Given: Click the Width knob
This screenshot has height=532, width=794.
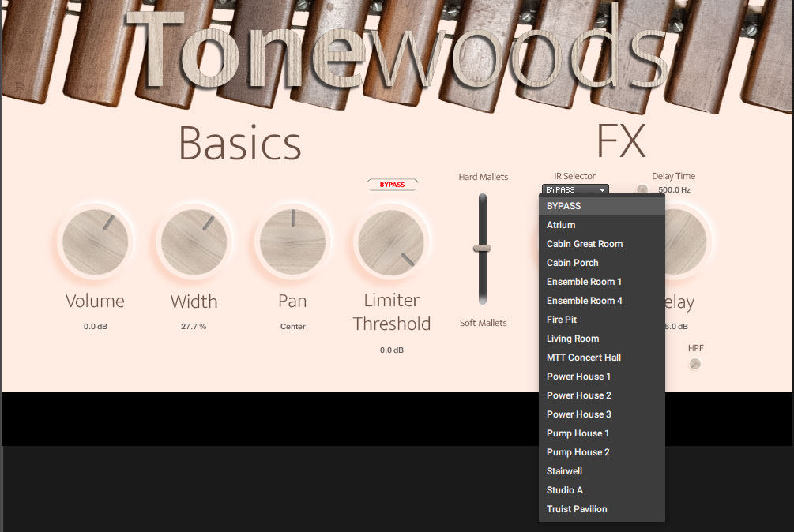Looking at the screenshot, I should coord(194,242).
